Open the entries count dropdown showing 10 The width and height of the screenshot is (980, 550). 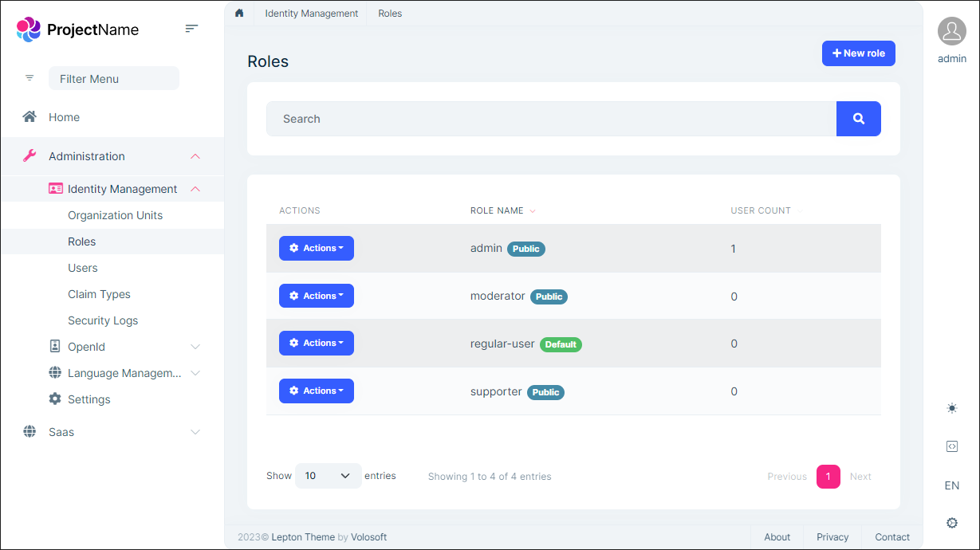328,475
